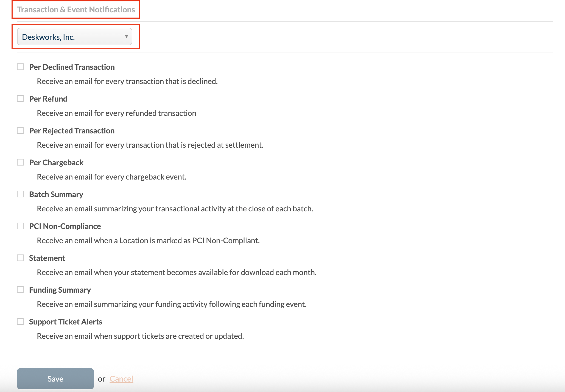Click the Batch Summary label

56,194
